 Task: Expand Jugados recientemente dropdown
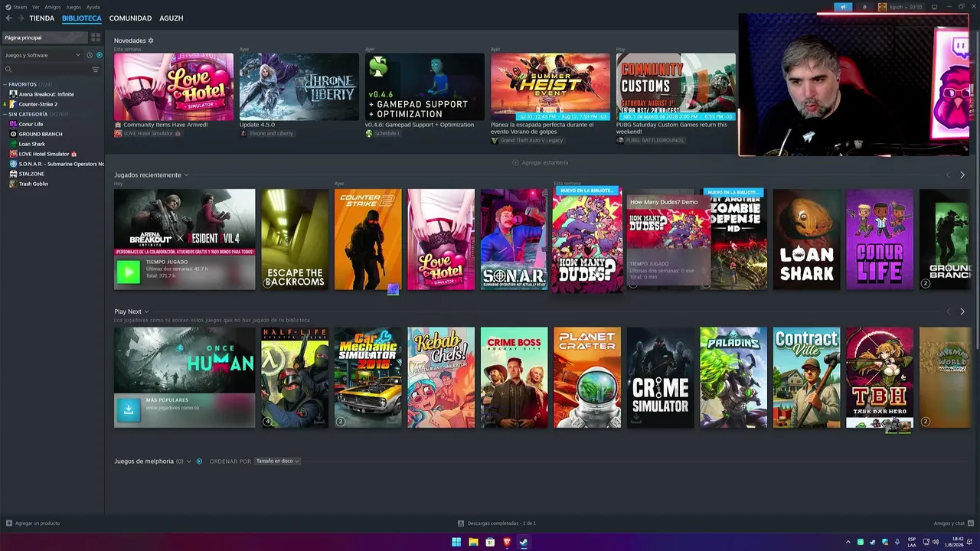[x=186, y=175]
